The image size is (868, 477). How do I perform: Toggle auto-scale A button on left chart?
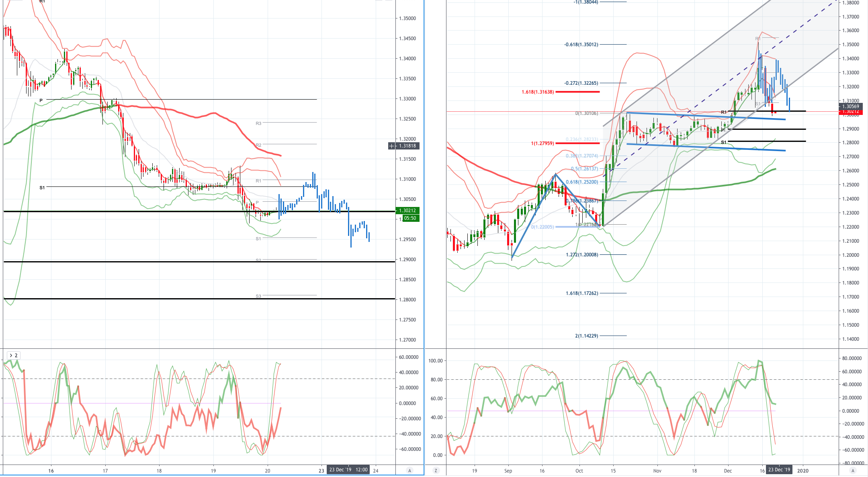pyautogui.click(x=409, y=470)
